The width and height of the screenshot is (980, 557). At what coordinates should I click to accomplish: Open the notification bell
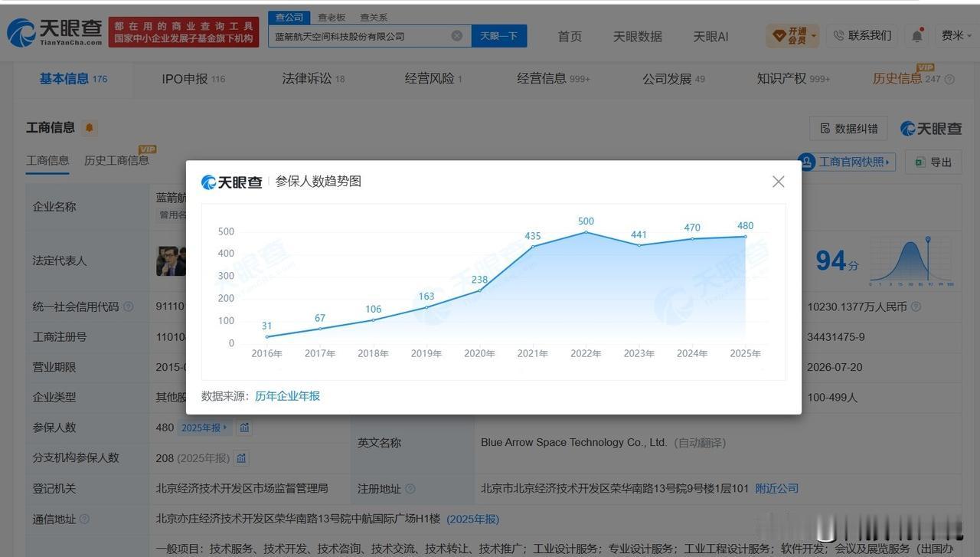[917, 36]
